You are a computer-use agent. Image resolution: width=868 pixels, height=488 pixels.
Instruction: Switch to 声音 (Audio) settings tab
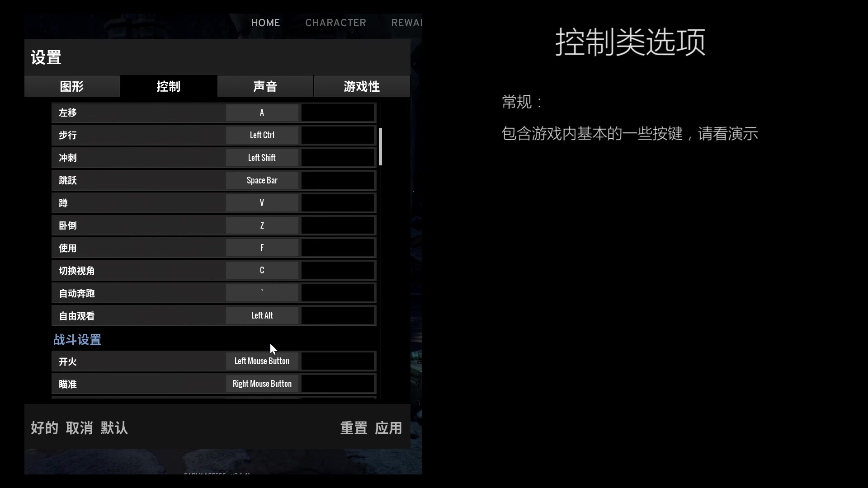click(264, 86)
